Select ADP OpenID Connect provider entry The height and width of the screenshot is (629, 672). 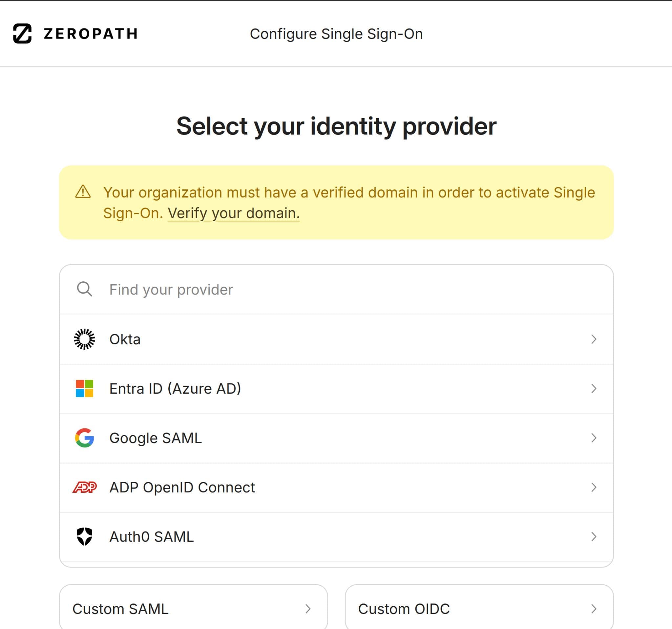(182, 487)
